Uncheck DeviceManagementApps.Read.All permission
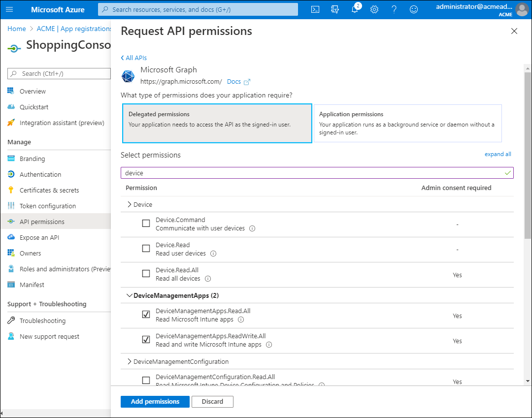This screenshot has width=532, height=418. (x=146, y=315)
